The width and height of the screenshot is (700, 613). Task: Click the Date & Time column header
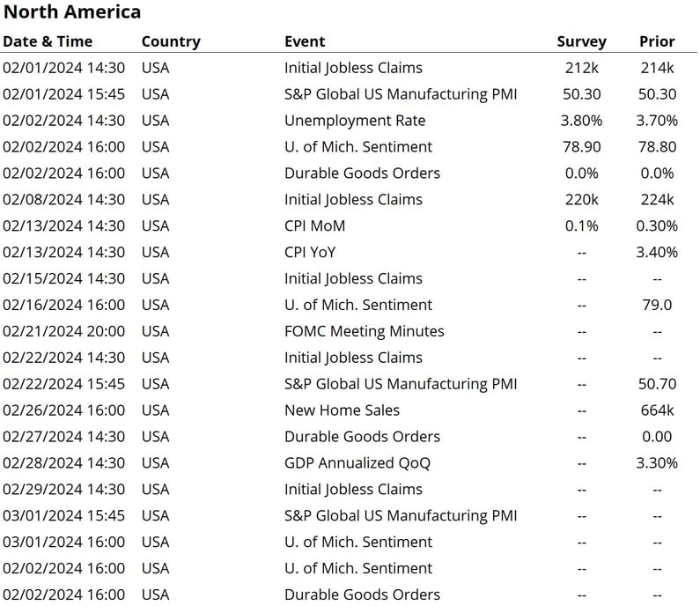pyautogui.click(x=48, y=41)
